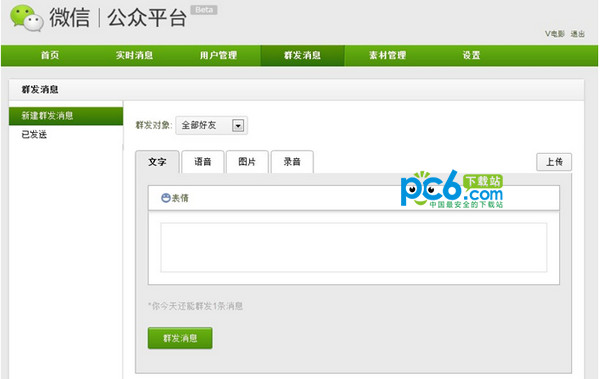Viewport: 600px width, 379px height.
Task: Click the WeChat logo icon
Action: coord(27,18)
